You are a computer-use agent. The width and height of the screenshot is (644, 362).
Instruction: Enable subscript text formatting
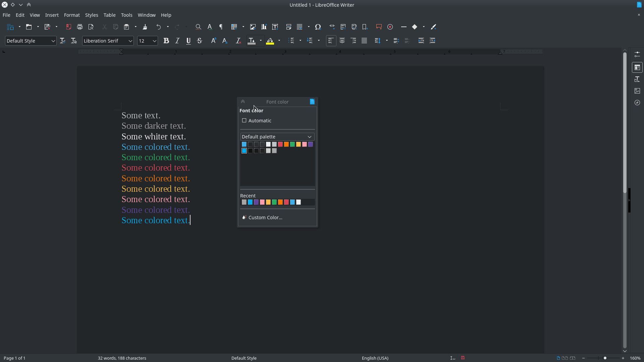pyautogui.click(x=224, y=40)
